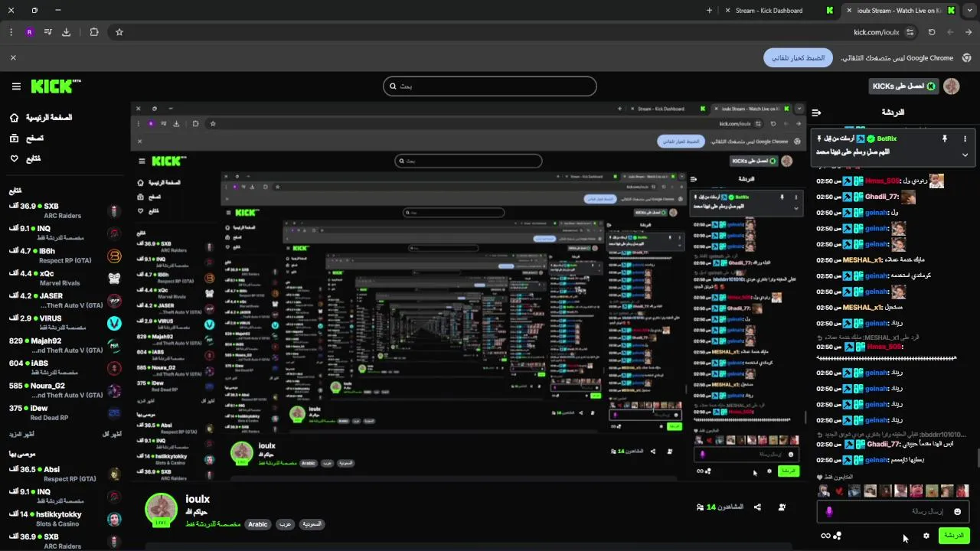This screenshot has width=980, height=551.
Task: Bookmark this page with star icon
Action: tap(119, 32)
